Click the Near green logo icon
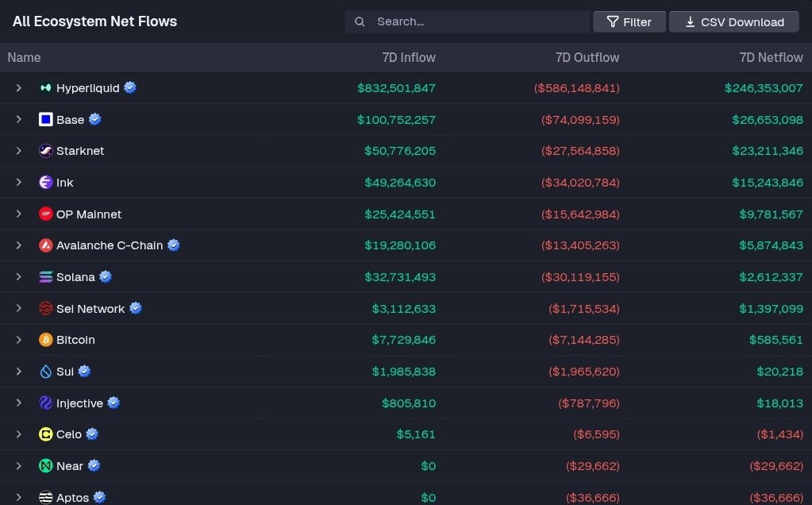The height and width of the screenshot is (505, 812). 45,465
